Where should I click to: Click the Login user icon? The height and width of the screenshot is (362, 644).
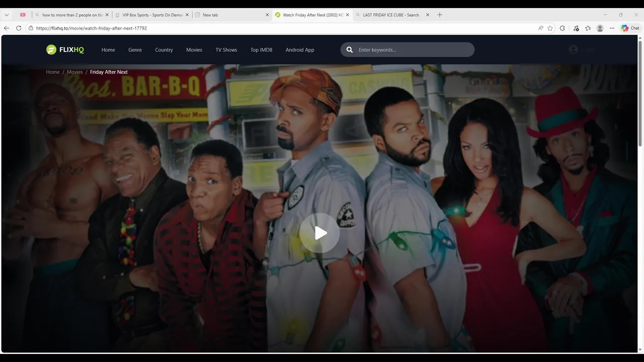[x=573, y=49]
